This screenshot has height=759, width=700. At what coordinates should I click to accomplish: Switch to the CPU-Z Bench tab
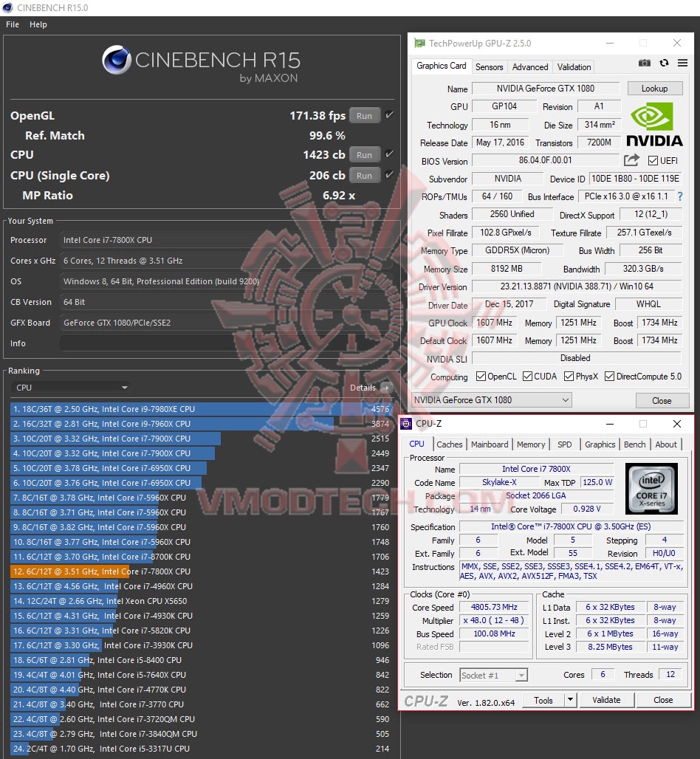(634, 444)
